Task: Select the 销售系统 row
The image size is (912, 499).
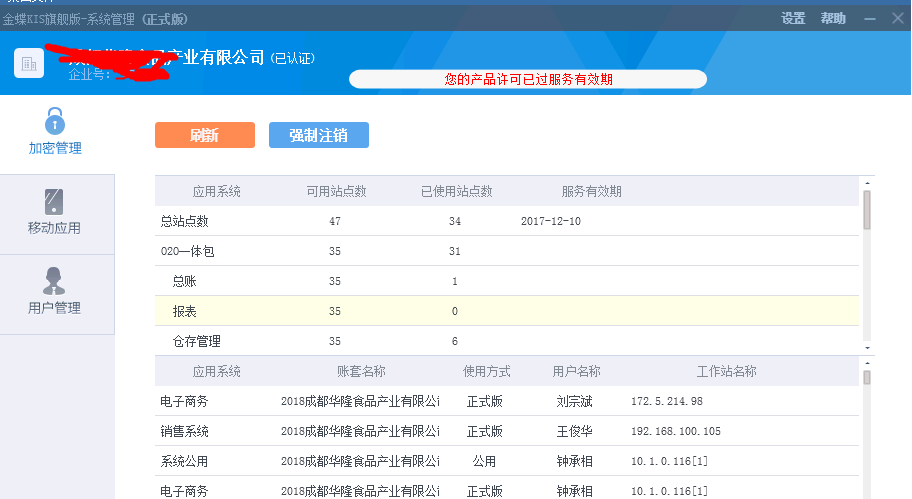Action: click(x=507, y=431)
